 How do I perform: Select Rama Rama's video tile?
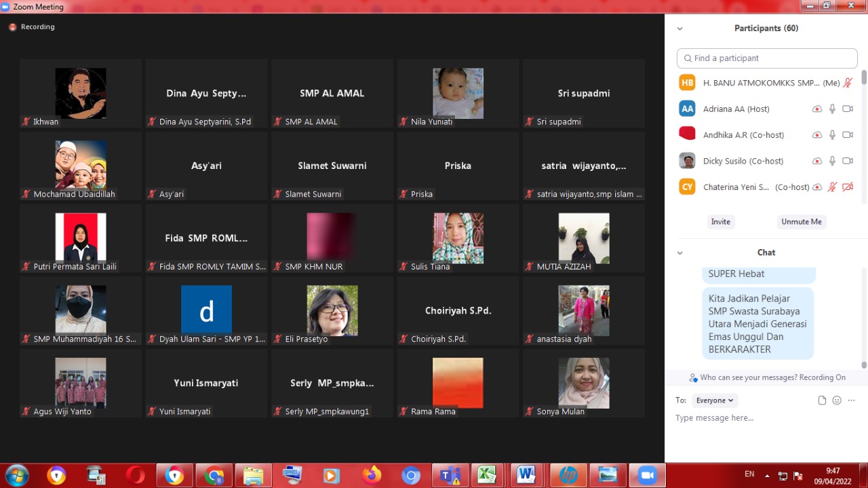[458, 383]
